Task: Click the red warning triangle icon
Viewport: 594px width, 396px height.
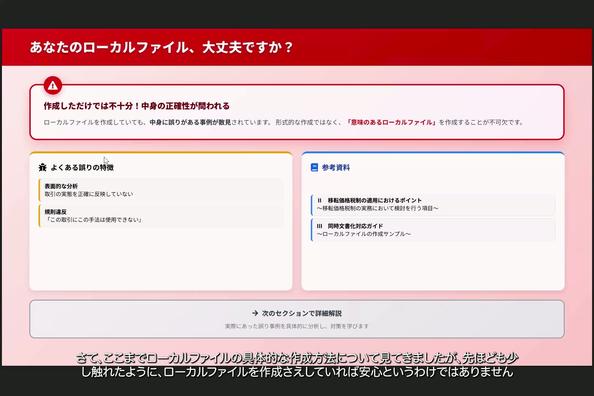Action: coord(53,86)
